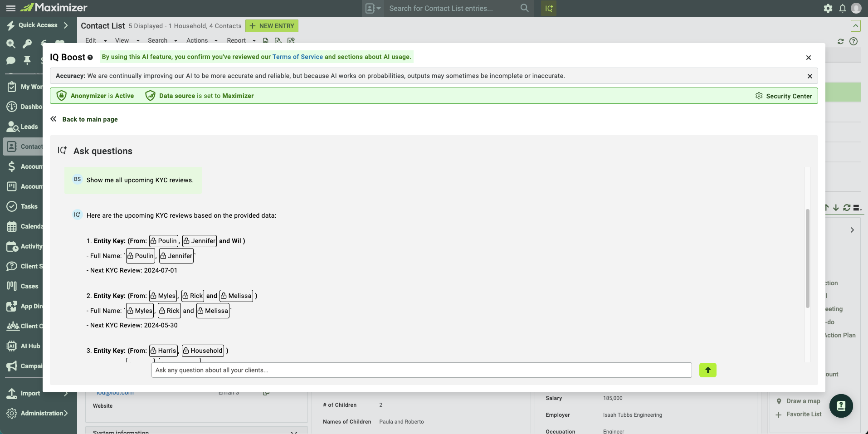Expand the Quick Access chevron
Screen dimensions: 868x434
click(66, 25)
